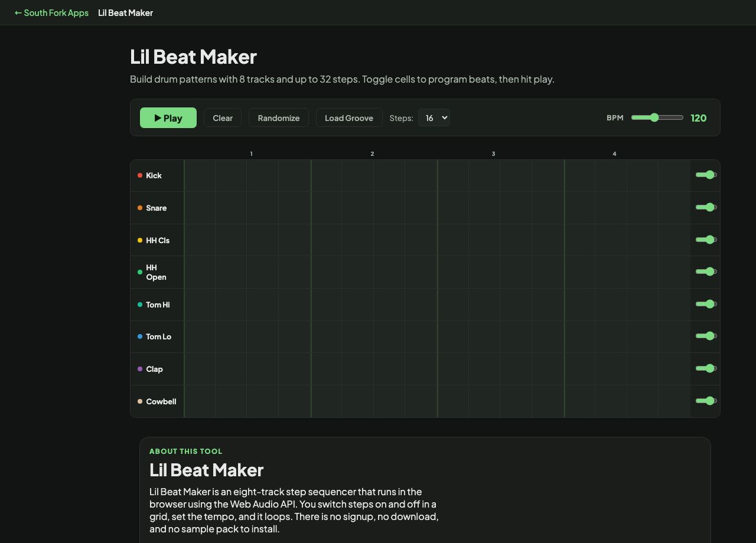This screenshot has height=543, width=756.
Task: Click the 120 BPM value
Action: click(699, 118)
